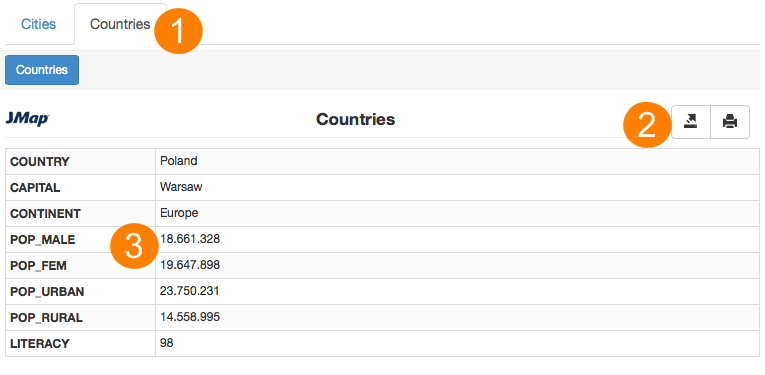Click the export report icon
This screenshot has height=375, width=765.
point(690,121)
